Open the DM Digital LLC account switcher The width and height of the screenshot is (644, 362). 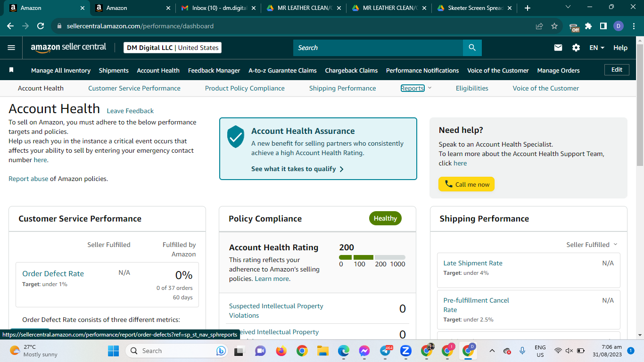(173, 48)
